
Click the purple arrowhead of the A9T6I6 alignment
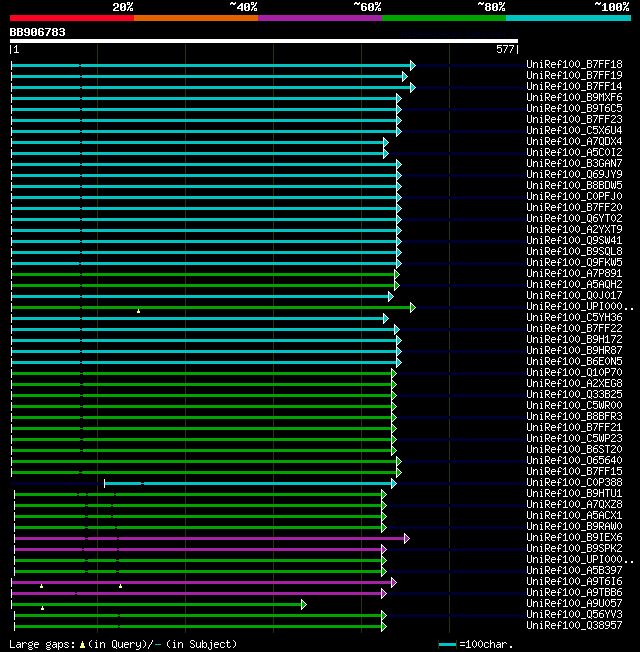[394, 583]
